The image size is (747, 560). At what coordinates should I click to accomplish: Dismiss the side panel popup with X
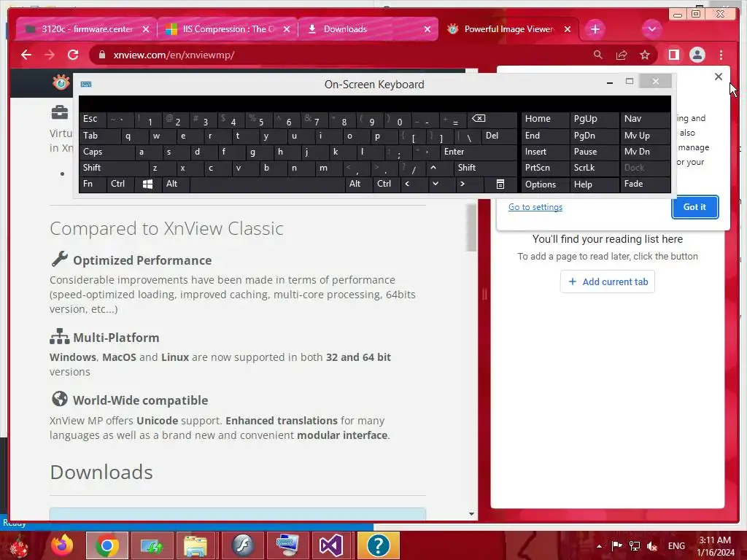[719, 77]
